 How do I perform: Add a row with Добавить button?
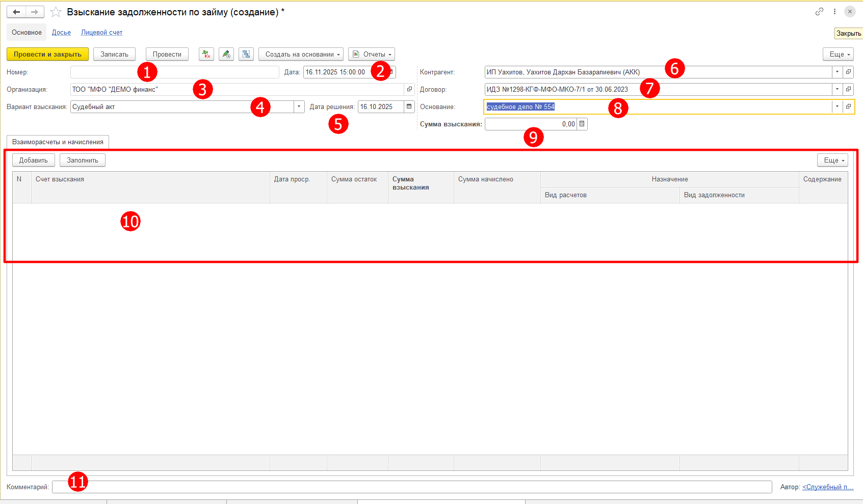pyautogui.click(x=34, y=160)
